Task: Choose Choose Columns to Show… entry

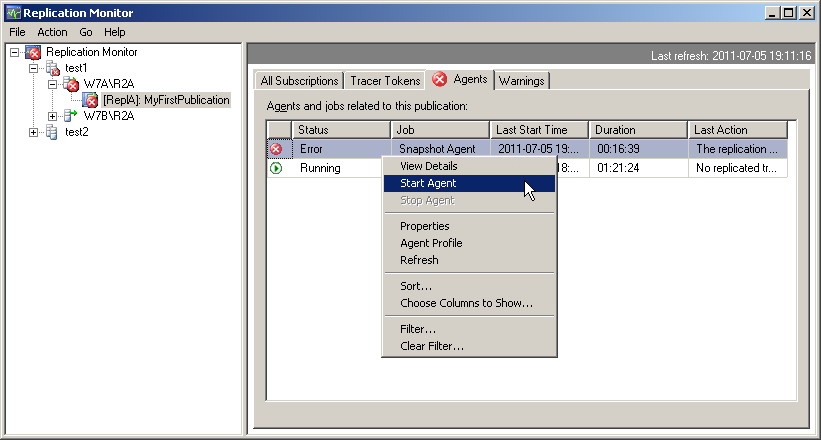Action: click(x=469, y=303)
